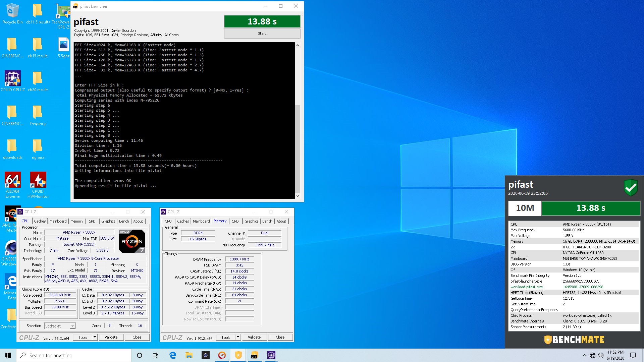Click the taskbar Search for anything box
The height and width of the screenshot is (362, 644).
(x=74, y=355)
